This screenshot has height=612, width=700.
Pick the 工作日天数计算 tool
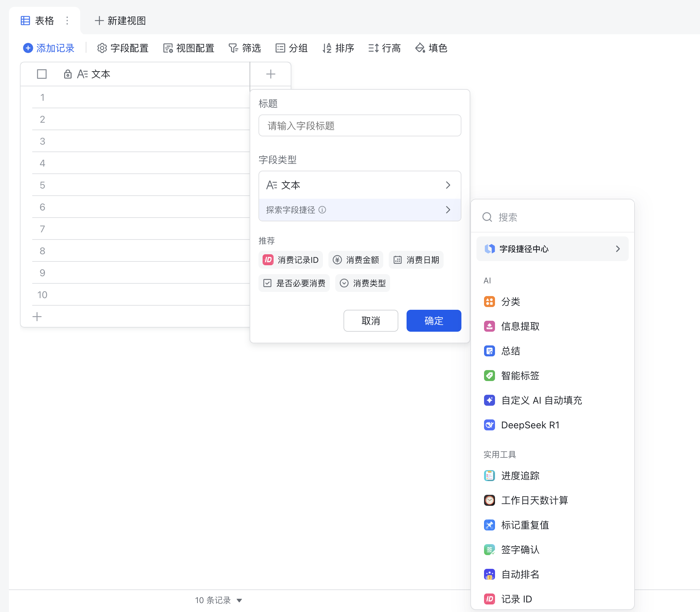pyautogui.click(x=534, y=500)
